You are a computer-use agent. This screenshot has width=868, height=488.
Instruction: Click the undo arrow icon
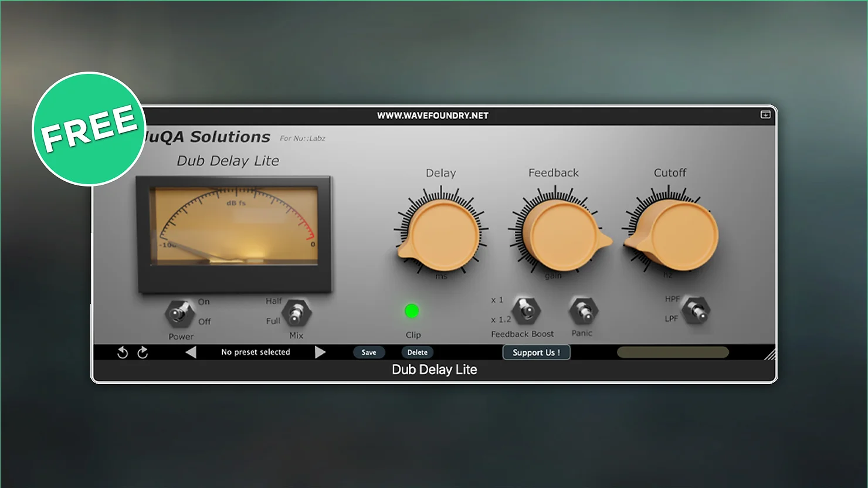coord(123,353)
